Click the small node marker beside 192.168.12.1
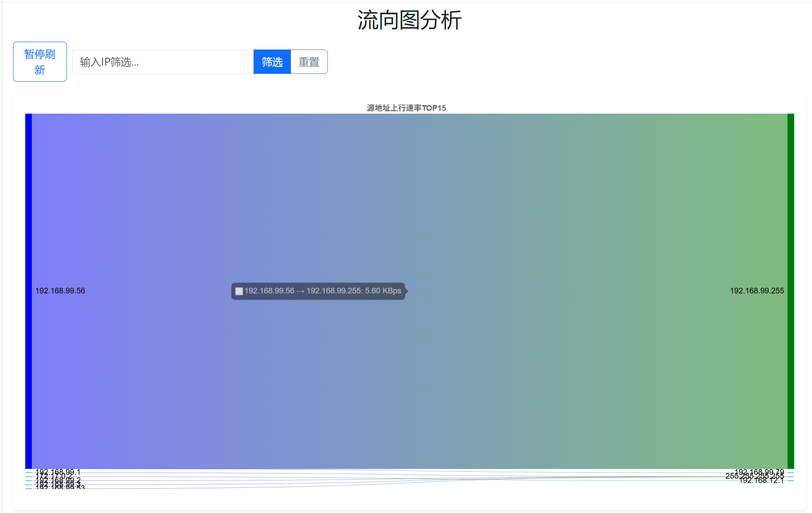812x513 pixels. click(790, 480)
